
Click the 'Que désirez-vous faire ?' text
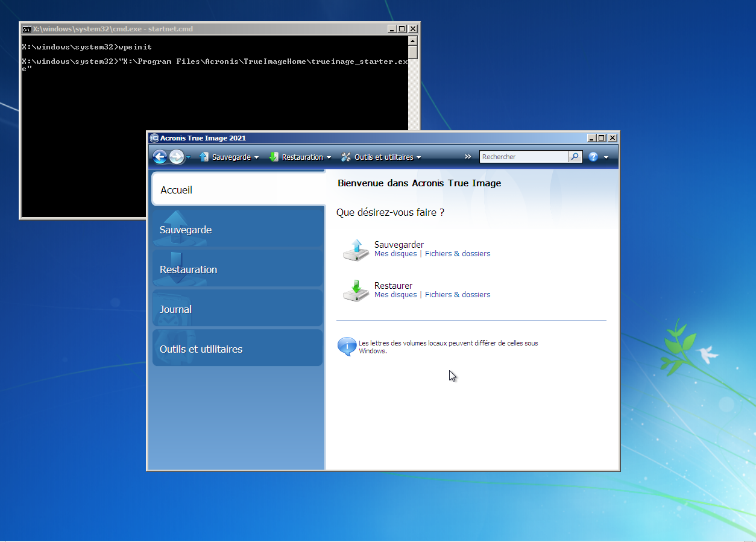point(390,212)
